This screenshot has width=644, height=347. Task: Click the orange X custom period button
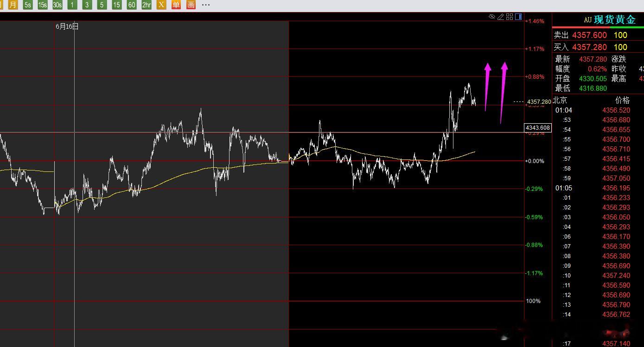(x=161, y=5)
